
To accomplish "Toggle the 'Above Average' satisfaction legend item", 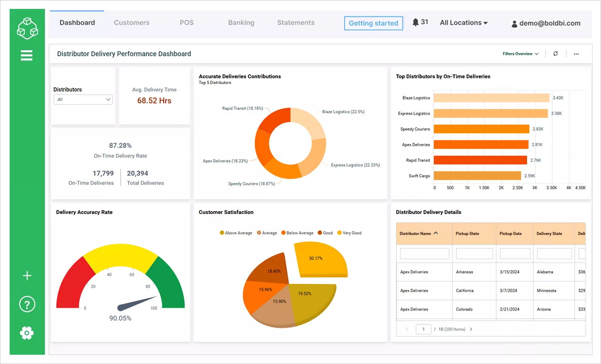I will 235,233.
